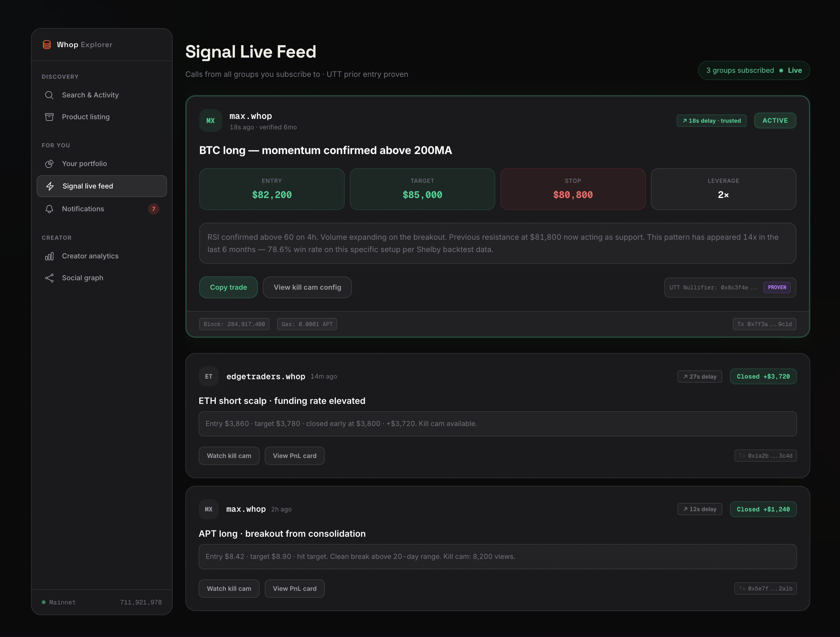The height and width of the screenshot is (637, 840).
Task: Click APT long · breakout from consolidation title
Action: 282,534
